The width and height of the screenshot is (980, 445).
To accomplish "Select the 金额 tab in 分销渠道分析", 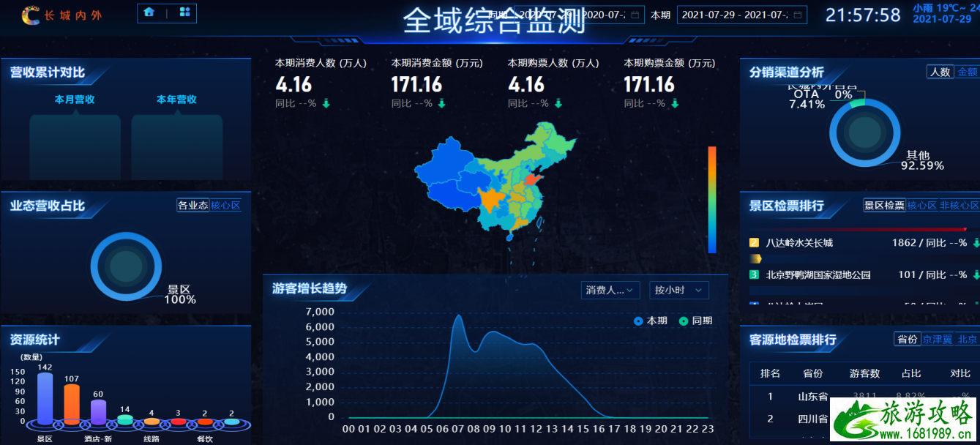I will tap(968, 72).
